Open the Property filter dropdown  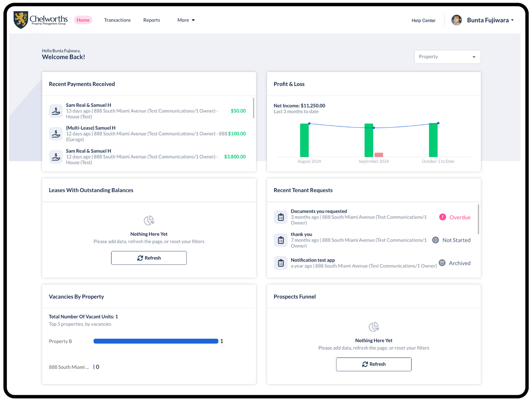coord(447,57)
